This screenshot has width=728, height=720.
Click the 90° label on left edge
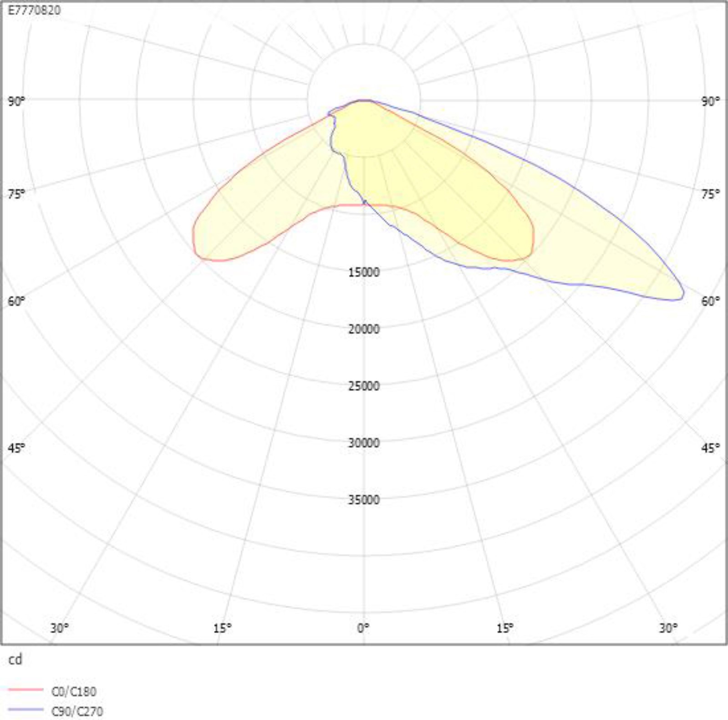(x=16, y=101)
